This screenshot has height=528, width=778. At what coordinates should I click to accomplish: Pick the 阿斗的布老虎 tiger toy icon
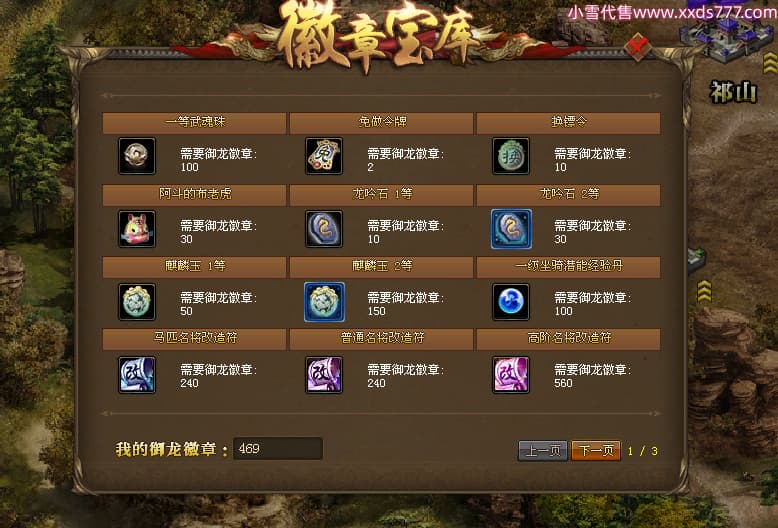(x=137, y=229)
